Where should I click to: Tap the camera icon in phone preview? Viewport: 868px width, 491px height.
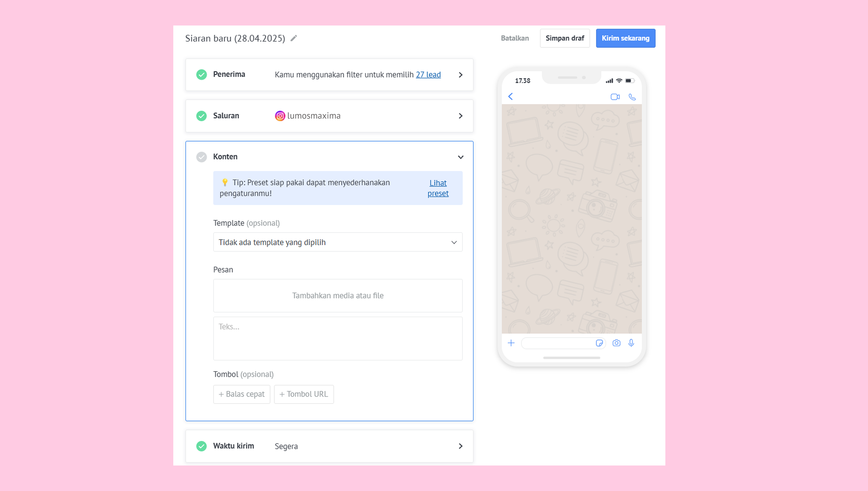616,343
